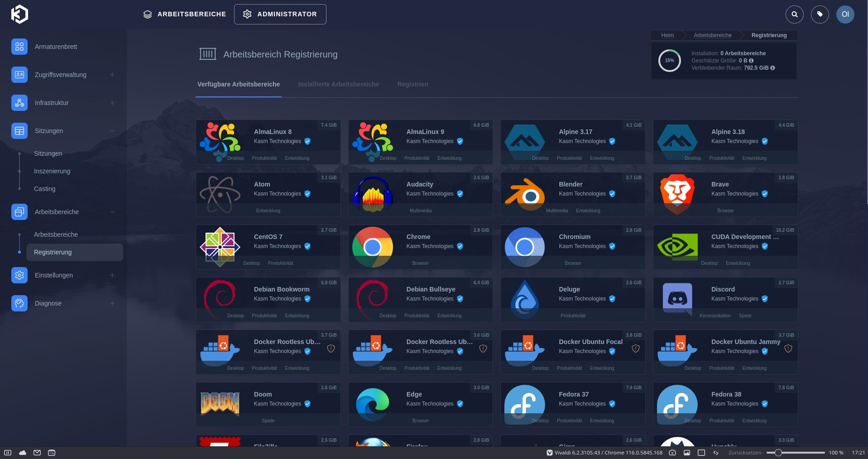Select the Doom game icon

tap(220, 403)
